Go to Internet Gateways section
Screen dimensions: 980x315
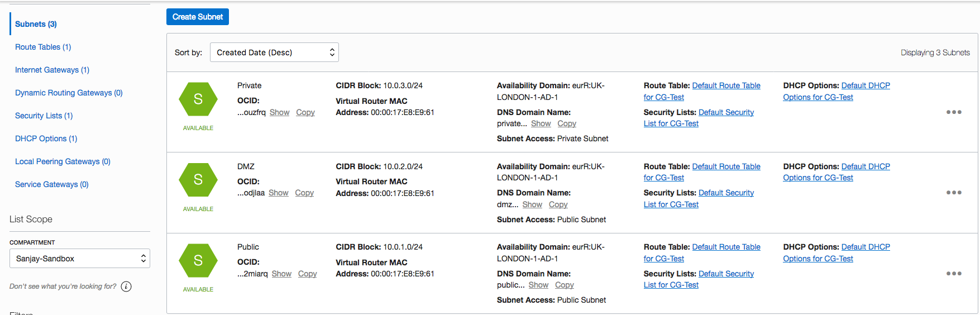pyautogui.click(x=52, y=70)
